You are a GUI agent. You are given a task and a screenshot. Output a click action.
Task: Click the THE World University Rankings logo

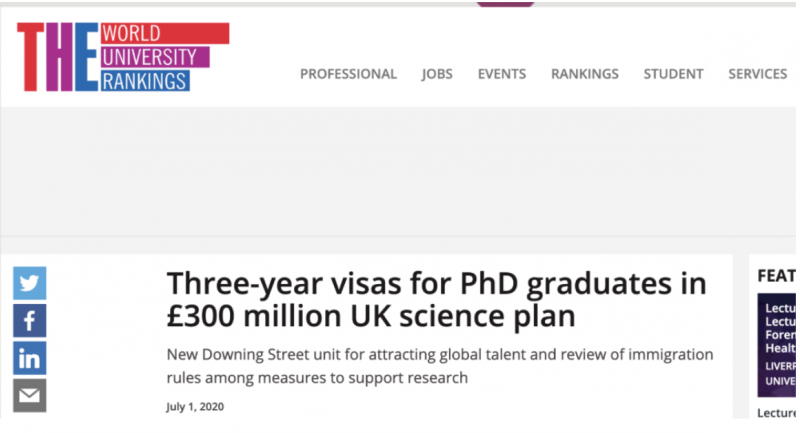[123, 57]
